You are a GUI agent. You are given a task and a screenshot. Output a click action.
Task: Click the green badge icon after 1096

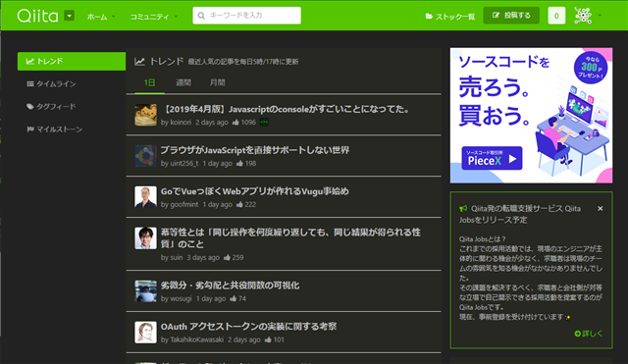tap(264, 122)
